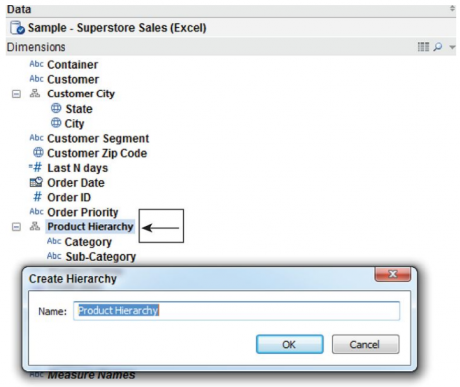Select the Customer City hierarchy
The width and height of the screenshot is (460, 387).
[81, 94]
